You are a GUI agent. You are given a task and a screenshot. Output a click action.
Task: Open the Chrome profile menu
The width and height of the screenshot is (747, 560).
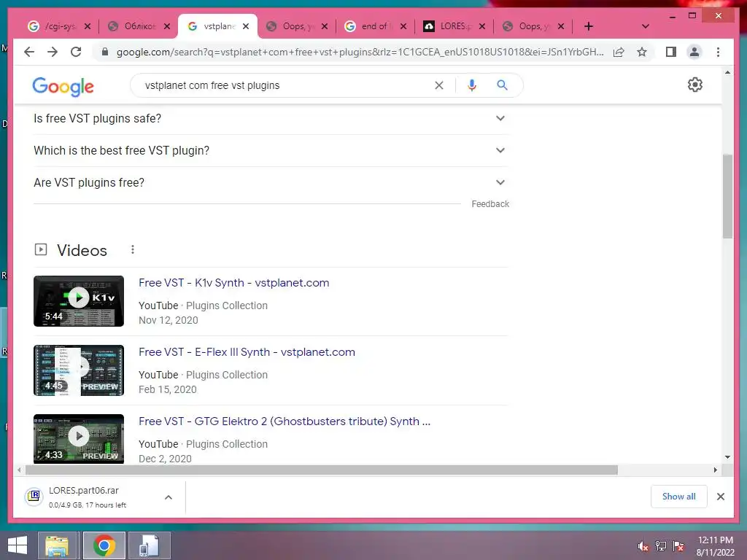point(694,52)
